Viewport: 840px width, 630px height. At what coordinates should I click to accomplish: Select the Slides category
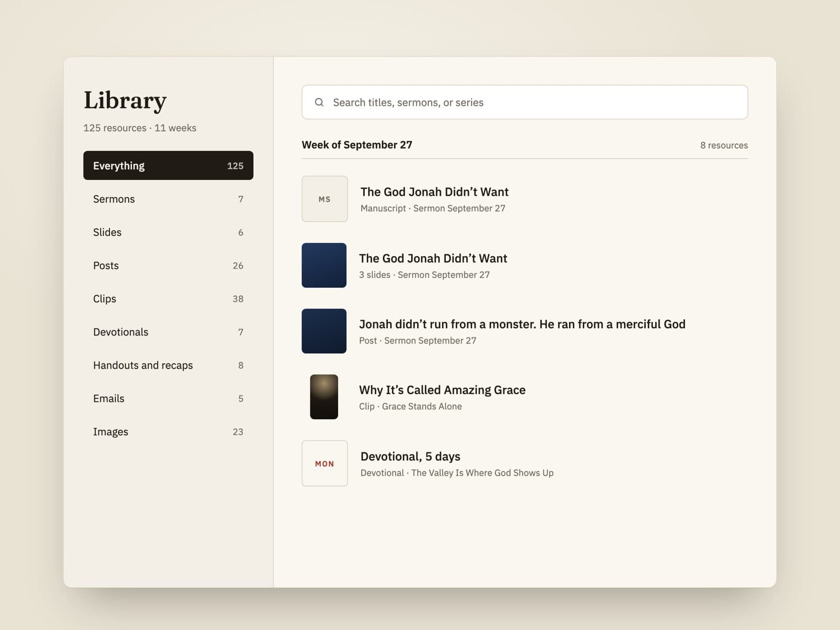point(168,232)
